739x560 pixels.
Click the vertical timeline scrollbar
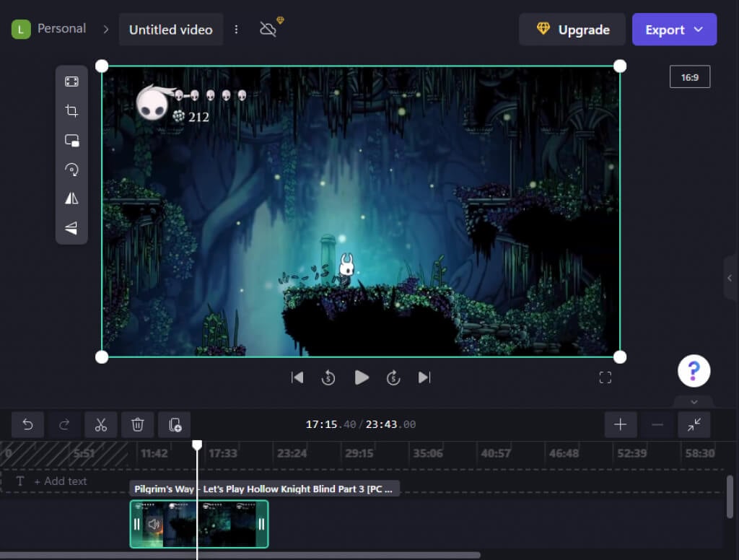click(730, 496)
